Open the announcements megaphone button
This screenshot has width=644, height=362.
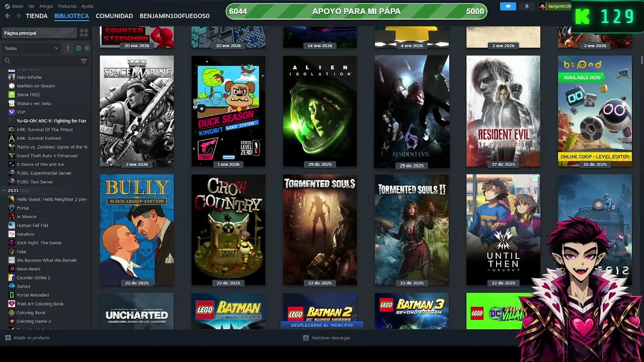pos(508,6)
